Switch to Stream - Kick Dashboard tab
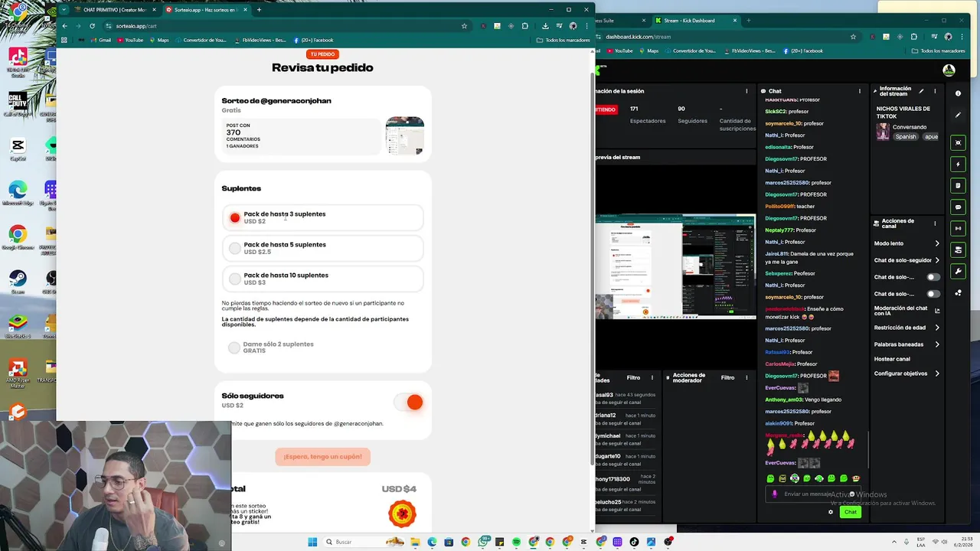Screen dimensions: 980x551 pyautogui.click(x=694, y=20)
